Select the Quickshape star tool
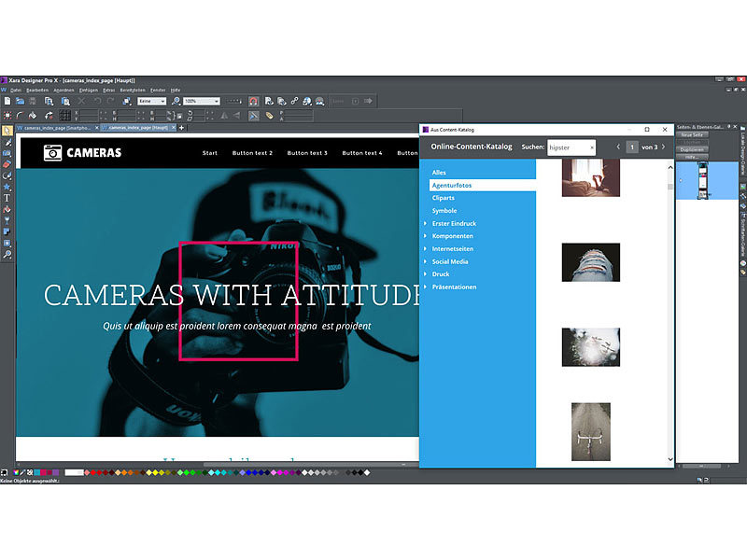Image resolution: width=747 pixels, height=560 pixels. [7, 188]
